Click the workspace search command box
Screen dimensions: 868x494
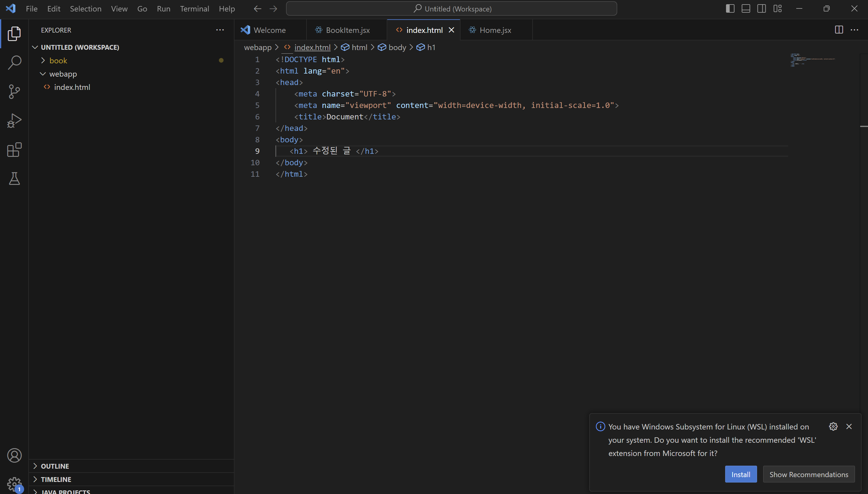[x=451, y=8]
